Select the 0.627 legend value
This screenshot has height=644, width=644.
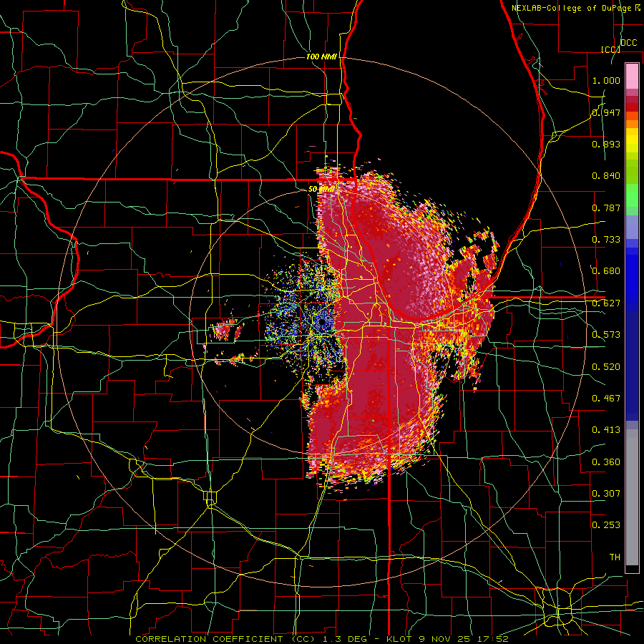coord(606,303)
